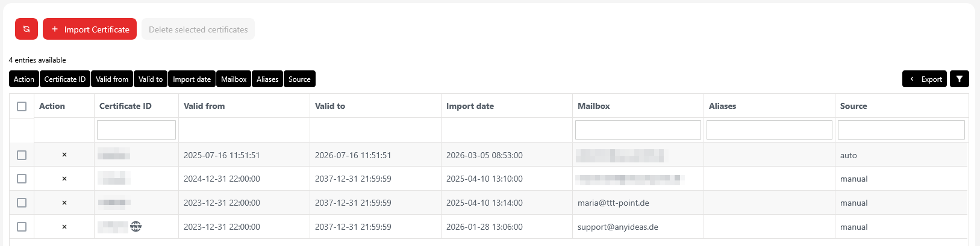The image size is (980, 246).
Task: Select the checkbox for the maria@ttt-point.de row
Action: (x=22, y=203)
